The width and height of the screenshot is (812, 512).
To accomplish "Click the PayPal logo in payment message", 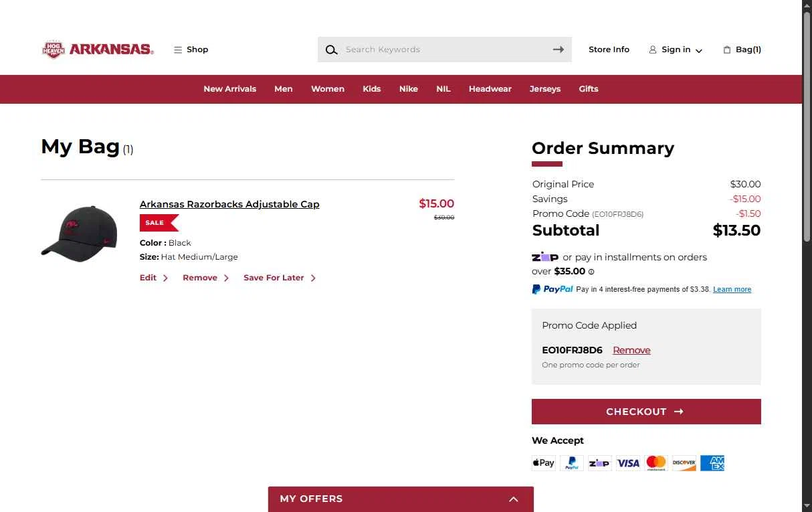I will pyautogui.click(x=552, y=289).
